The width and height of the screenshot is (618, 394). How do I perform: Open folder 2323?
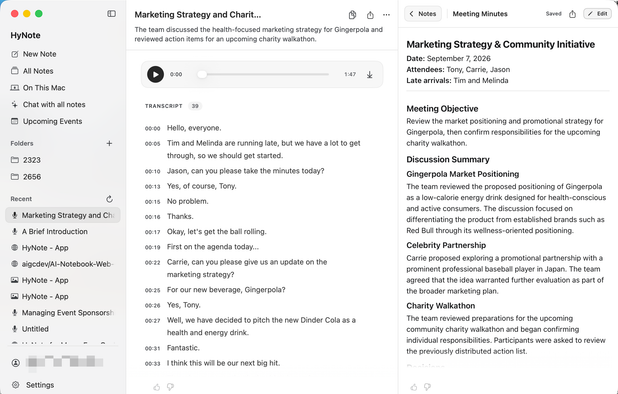click(x=32, y=160)
